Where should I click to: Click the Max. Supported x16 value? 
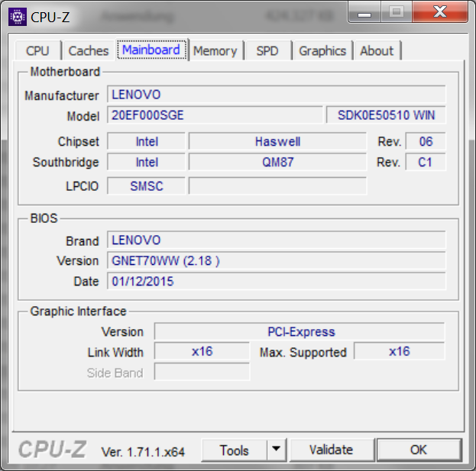tap(399, 352)
